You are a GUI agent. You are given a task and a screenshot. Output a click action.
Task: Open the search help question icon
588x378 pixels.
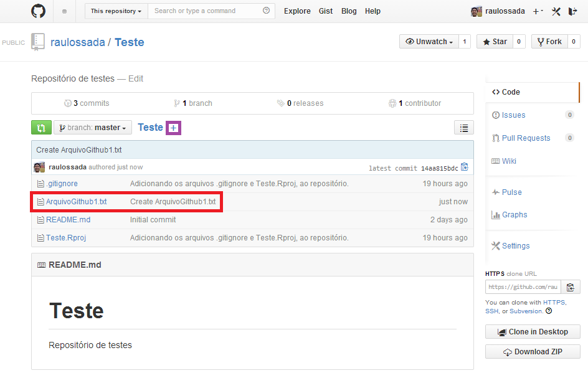(266, 11)
